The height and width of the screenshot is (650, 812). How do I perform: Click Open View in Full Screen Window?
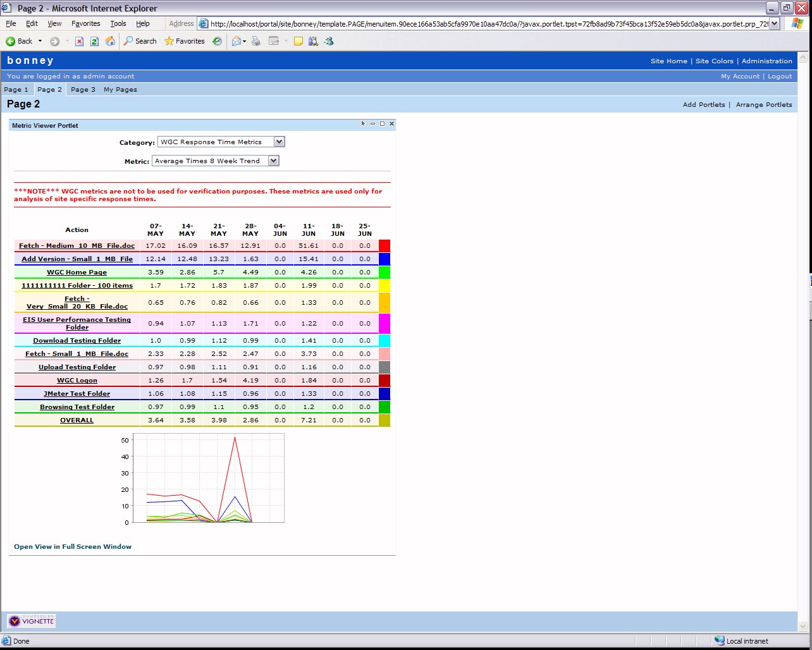73,546
